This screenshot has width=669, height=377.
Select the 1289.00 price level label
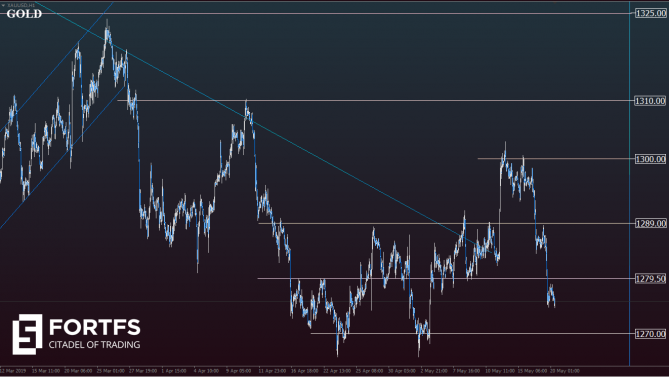(650, 223)
